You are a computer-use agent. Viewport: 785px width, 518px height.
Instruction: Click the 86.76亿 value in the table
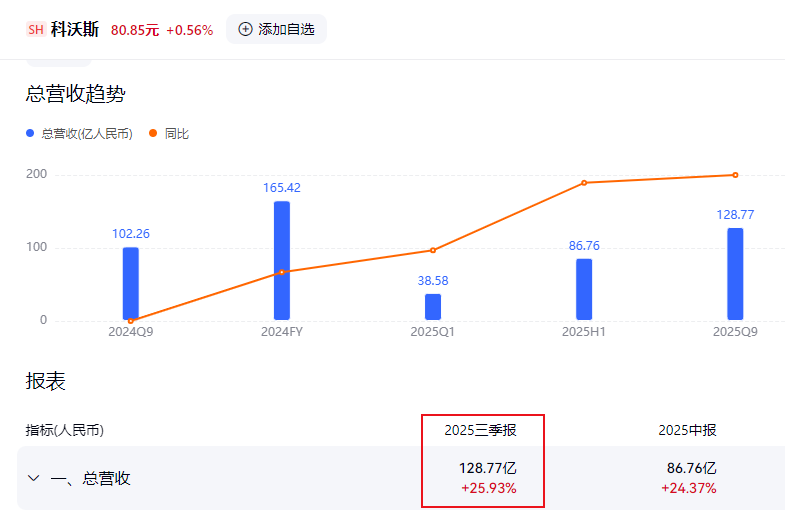pos(691,467)
